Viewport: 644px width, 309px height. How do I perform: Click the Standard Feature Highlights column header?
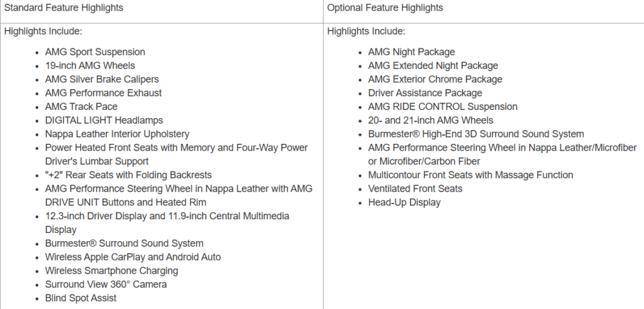click(64, 8)
